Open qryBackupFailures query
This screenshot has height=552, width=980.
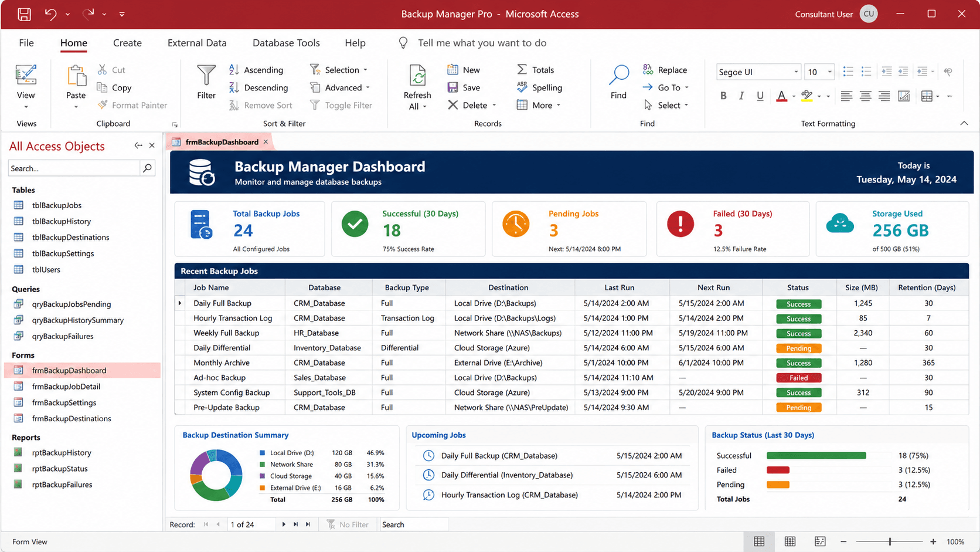click(x=63, y=336)
